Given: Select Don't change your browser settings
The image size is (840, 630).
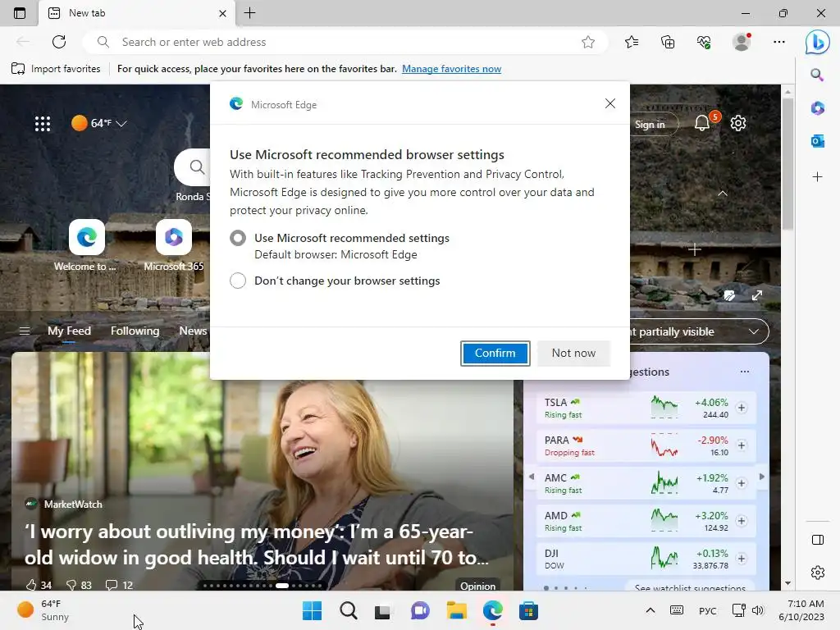Looking at the screenshot, I should click(x=238, y=281).
